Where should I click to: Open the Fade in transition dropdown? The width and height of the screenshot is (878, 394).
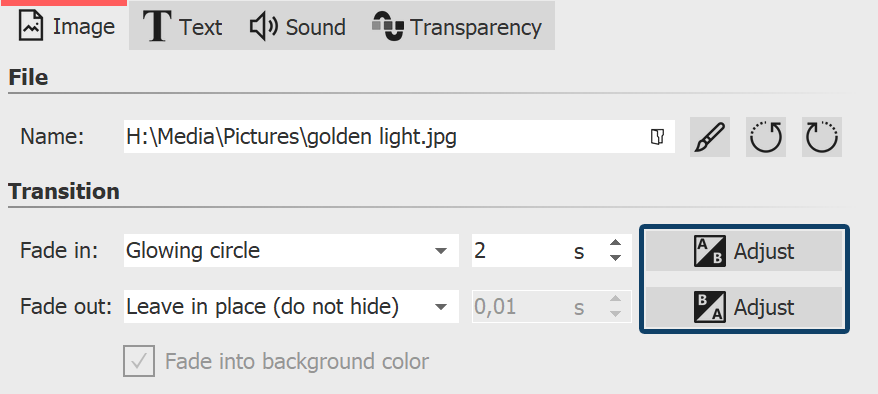(291, 251)
